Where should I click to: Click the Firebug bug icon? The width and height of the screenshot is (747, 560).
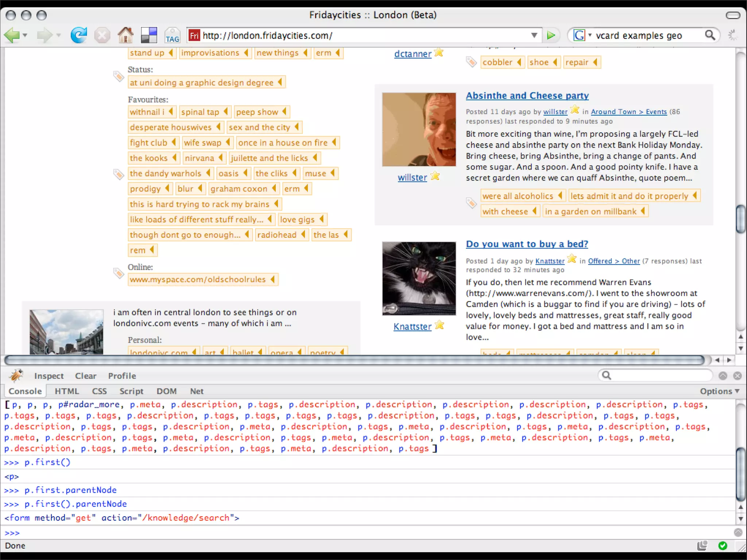point(16,375)
